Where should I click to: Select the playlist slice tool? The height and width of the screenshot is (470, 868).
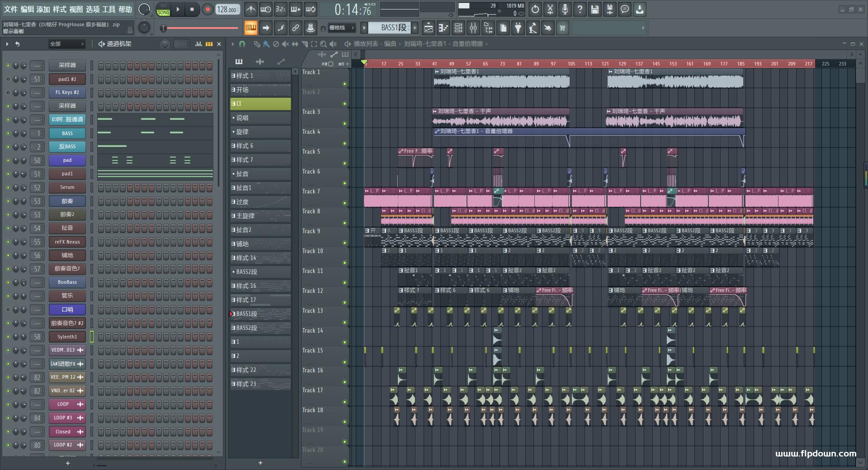(304, 44)
